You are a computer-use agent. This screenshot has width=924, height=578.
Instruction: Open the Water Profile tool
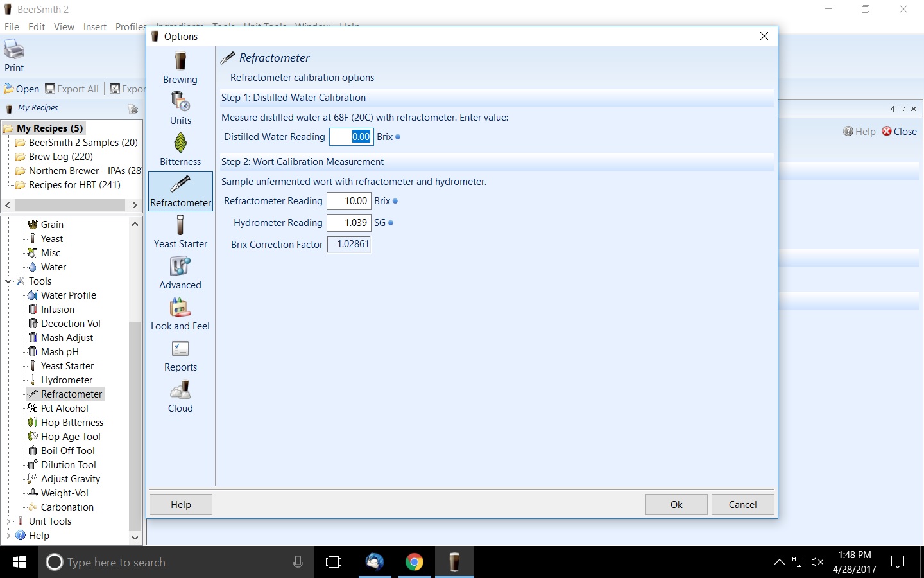[62, 295]
